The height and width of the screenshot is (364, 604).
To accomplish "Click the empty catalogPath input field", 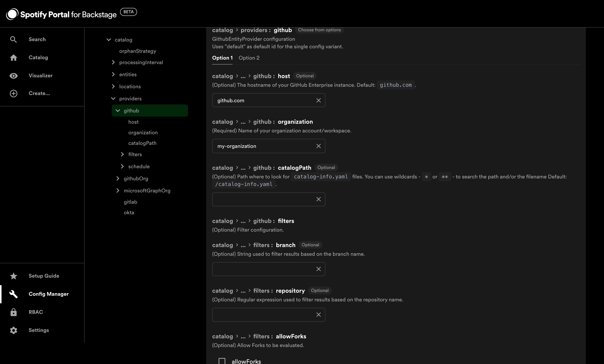I will [x=269, y=199].
